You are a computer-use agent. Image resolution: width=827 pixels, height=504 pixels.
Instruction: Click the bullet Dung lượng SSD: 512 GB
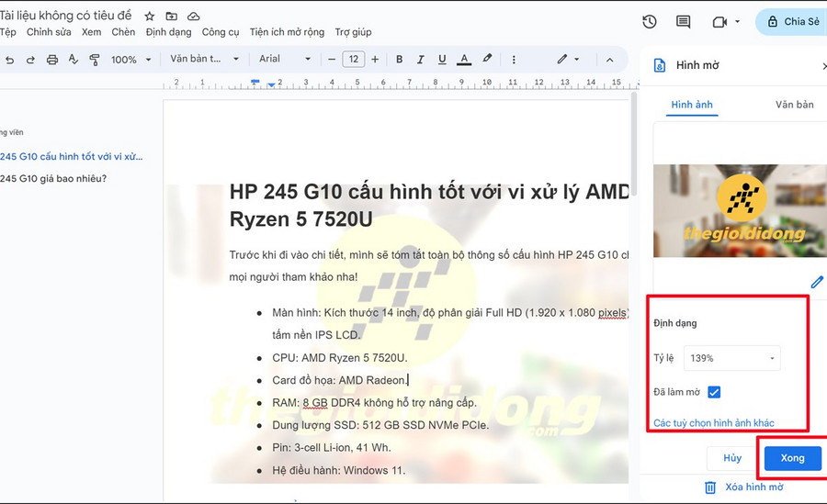coord(380,425)
